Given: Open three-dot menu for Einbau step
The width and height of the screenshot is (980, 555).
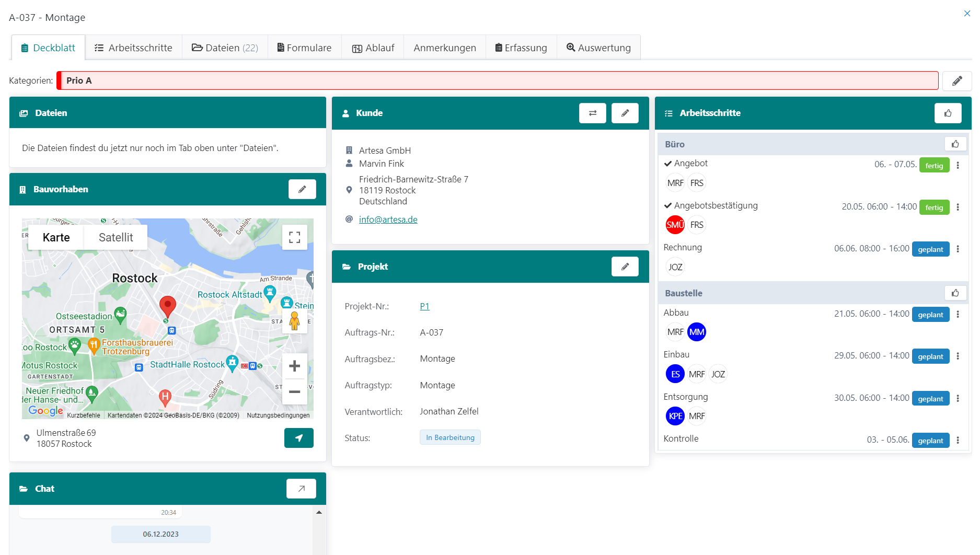Looking at the screenshot, I should coord(958,356).
